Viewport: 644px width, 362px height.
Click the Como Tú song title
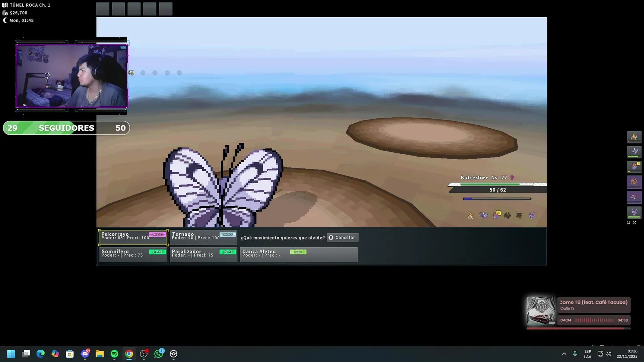[594, 302]
